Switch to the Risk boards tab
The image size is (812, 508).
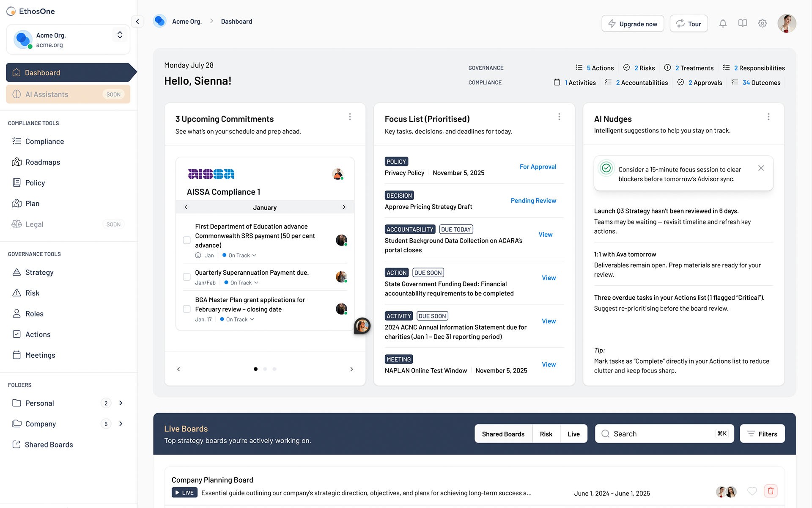[x=546, y=434]
